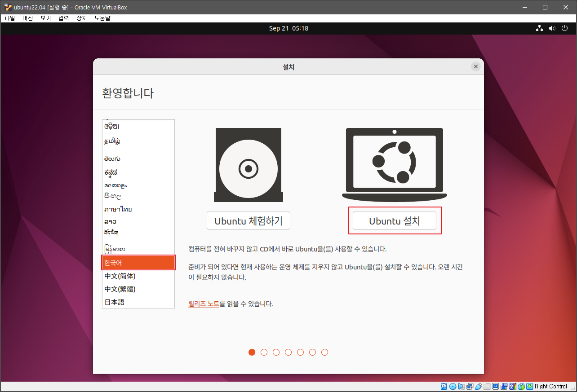This screenshot has width=577, height=392.
Task: Select the Tibetan language entry below ລາວ
Action: point(138,233)
